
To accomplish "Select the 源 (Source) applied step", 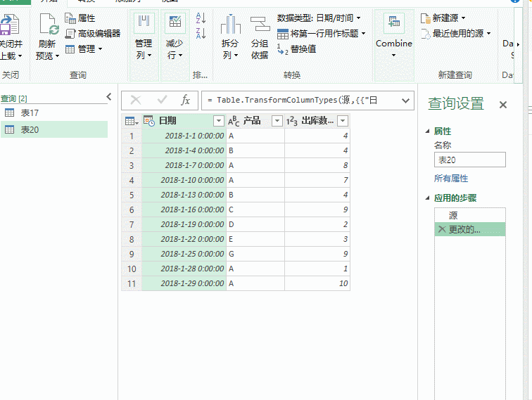I will 470,215.
